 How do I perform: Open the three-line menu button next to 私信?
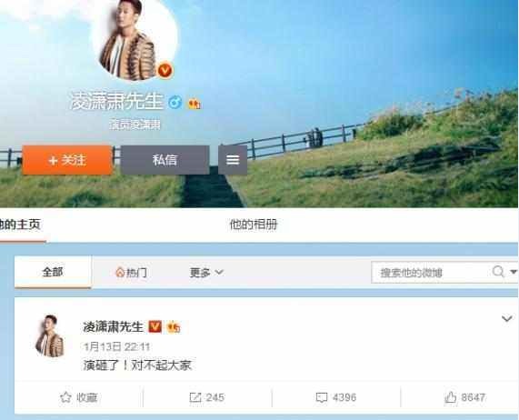[233, 160]
